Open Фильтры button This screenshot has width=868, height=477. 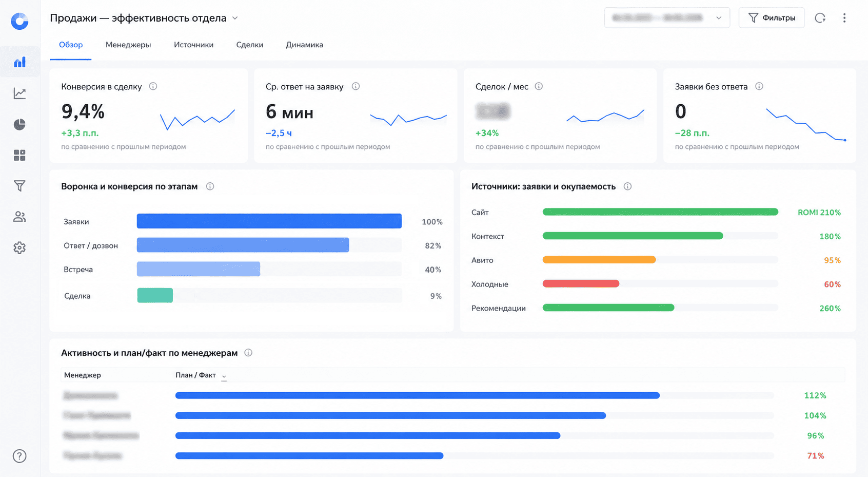click(772, 18)
